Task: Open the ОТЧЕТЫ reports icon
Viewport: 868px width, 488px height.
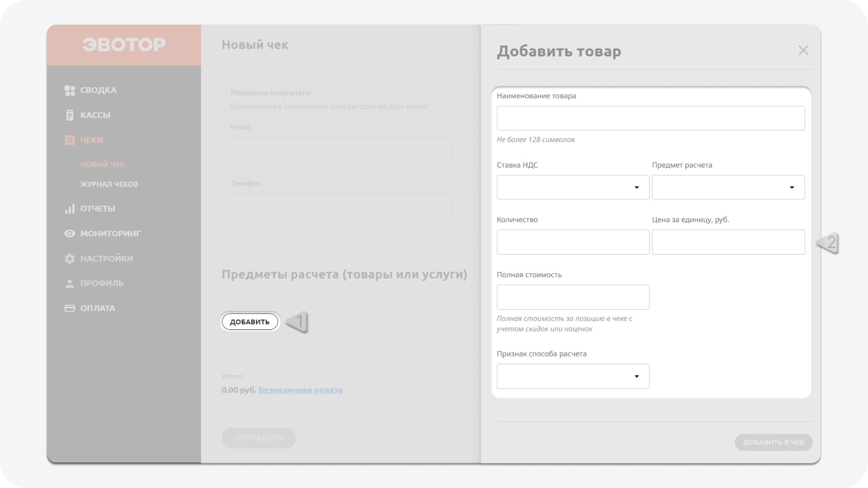Action: click(x=70, y=209)
